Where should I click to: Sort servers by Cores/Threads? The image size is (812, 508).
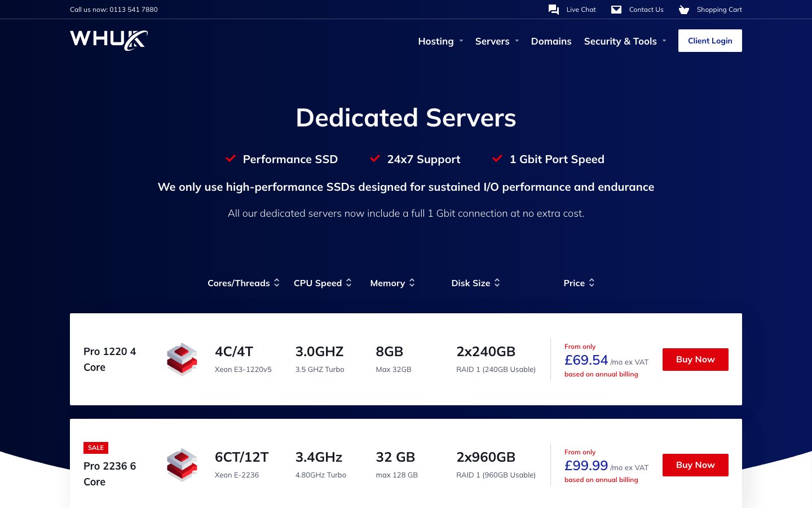244,283
